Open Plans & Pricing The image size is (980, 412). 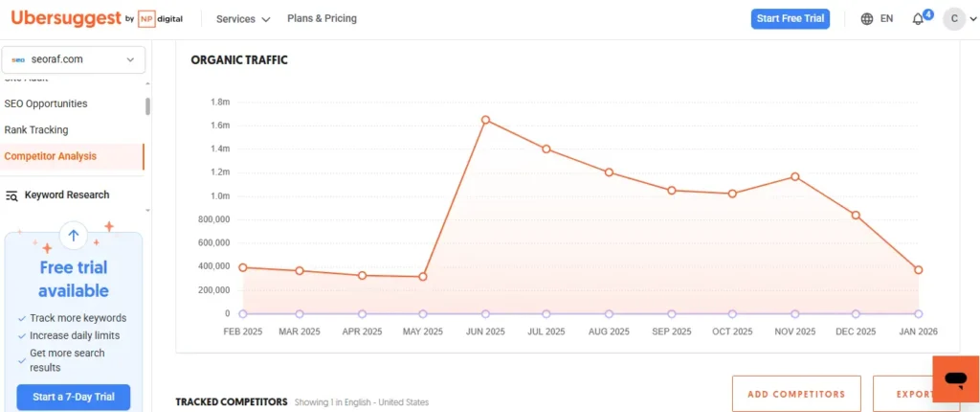pyautogui.click(x=322, y=19)
